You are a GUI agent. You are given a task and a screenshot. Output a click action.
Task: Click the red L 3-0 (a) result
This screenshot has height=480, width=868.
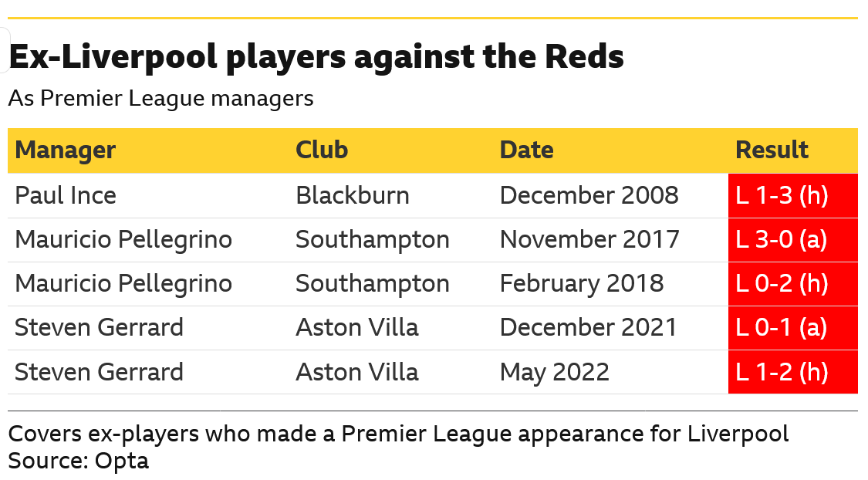click(792, 240)
